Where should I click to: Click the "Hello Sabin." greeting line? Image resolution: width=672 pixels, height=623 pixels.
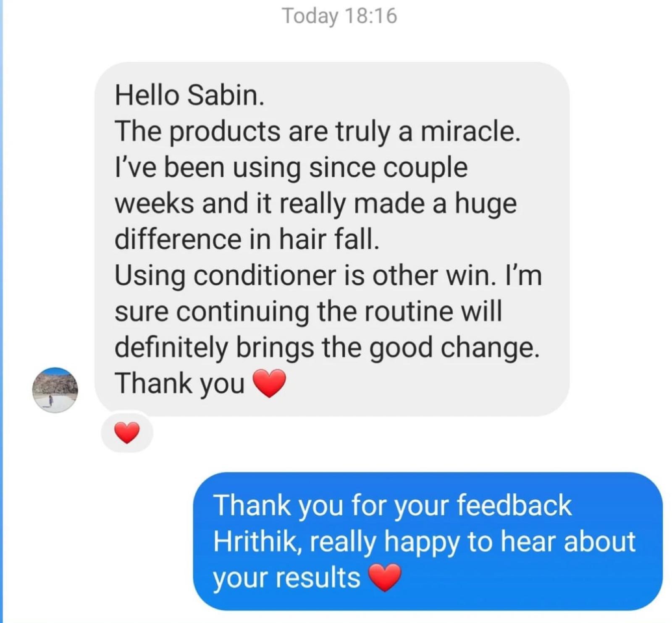click(x=190, y=95)
